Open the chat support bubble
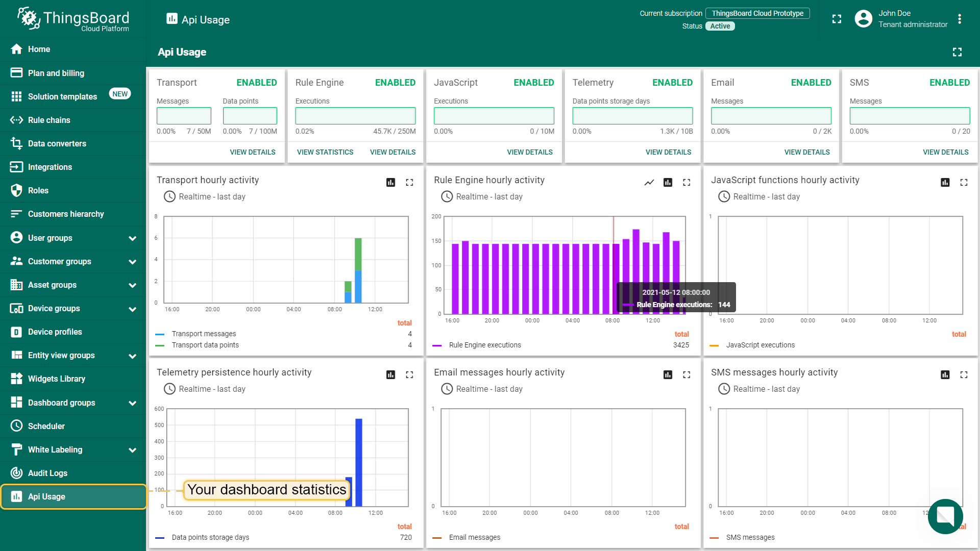This screenshot has height=551, width=980. pyautogui.click(x=945, y=516)
